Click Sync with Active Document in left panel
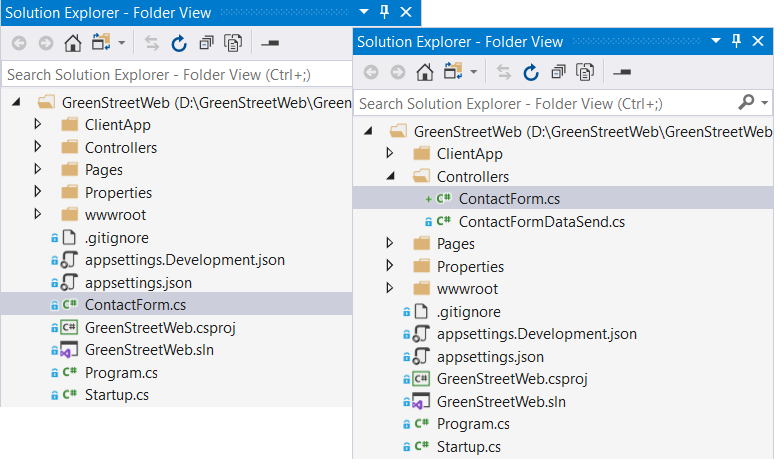The width and height of the screenshot is (784, 466). coord(152,44)
